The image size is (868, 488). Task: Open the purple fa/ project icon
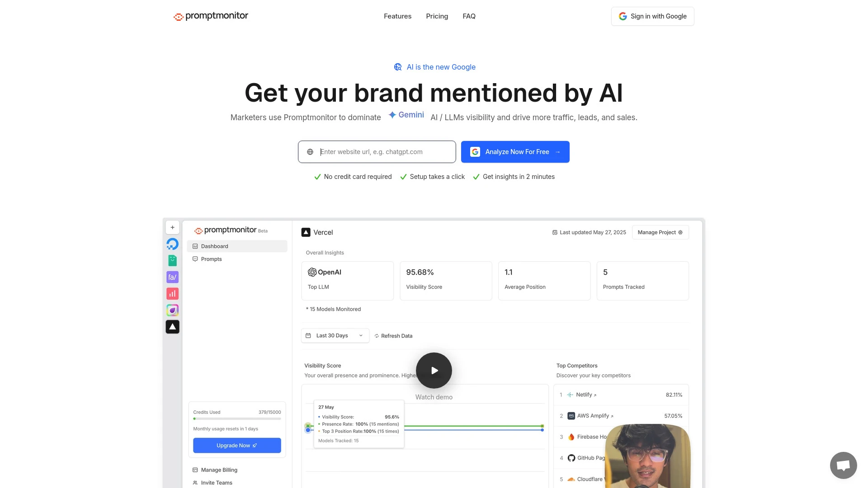click(x=172, y=277)
